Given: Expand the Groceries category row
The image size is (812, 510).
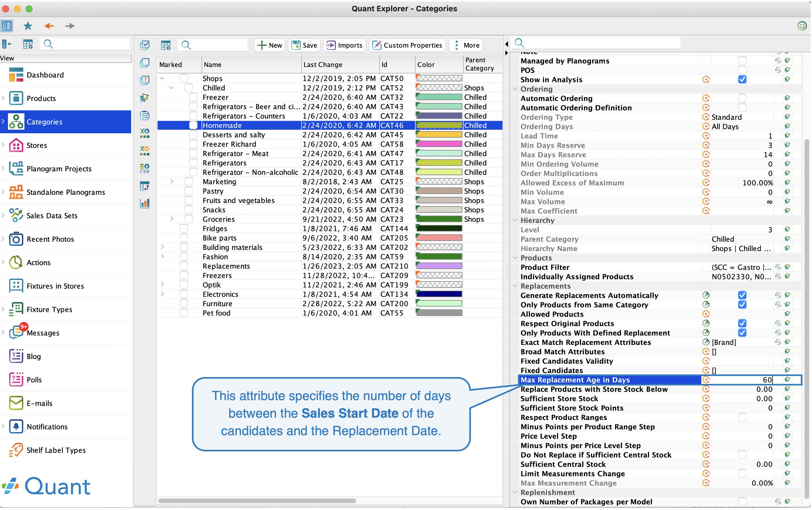Looking at the screenshot, I should pos(172,219).
